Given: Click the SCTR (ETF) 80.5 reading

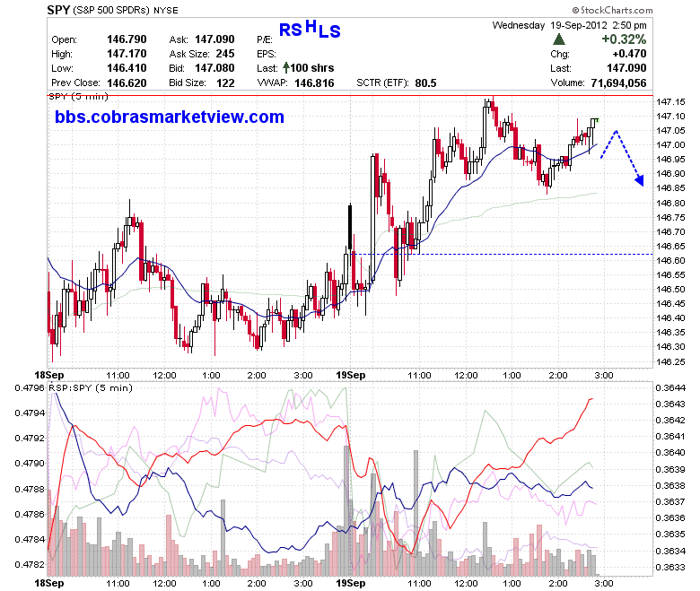Looking at the screenshot, I should pyautogui.click(x=397, y=83).
